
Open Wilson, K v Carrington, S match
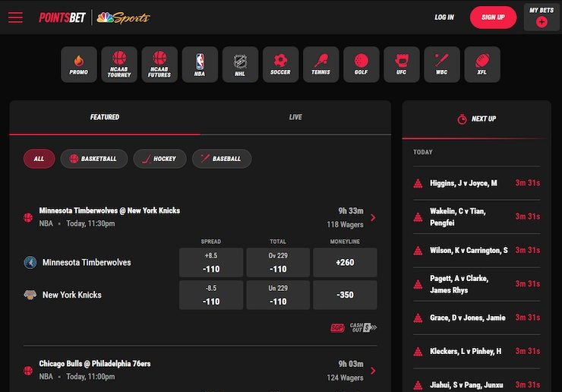[476, 251]
